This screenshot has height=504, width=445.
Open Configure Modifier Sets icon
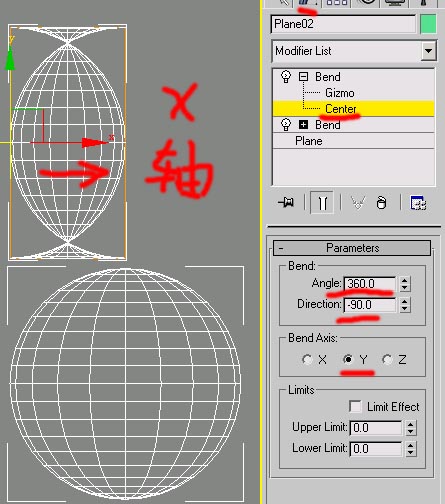[418, 203]
